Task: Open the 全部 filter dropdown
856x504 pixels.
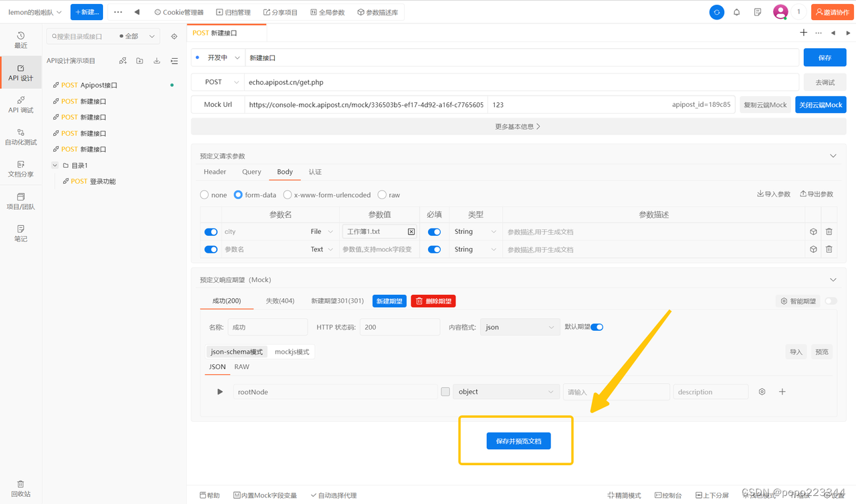Action: [137, 37]
